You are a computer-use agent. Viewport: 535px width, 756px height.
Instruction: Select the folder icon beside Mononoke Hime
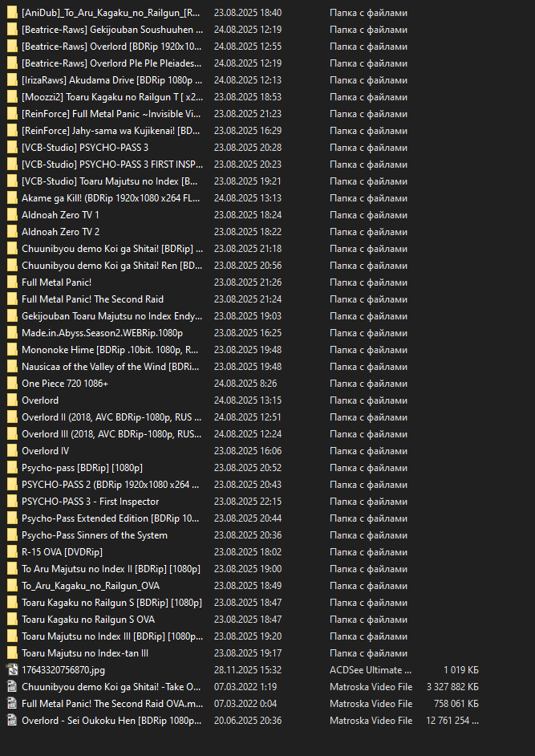pos(12,350)
